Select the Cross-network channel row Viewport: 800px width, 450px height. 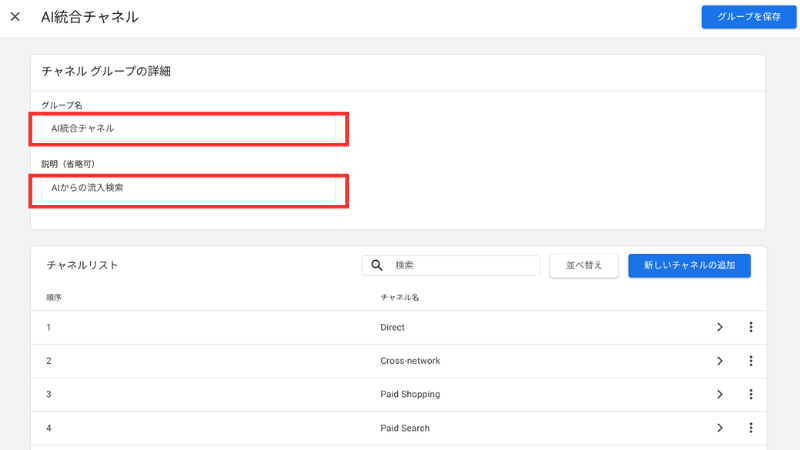tap(410, 361)
